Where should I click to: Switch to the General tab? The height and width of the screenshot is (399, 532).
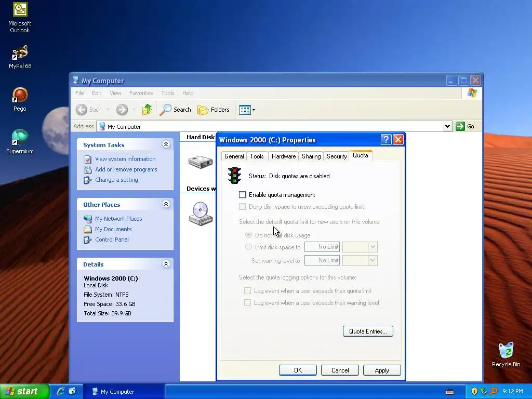pyautogui.click(x=234, y=156)
